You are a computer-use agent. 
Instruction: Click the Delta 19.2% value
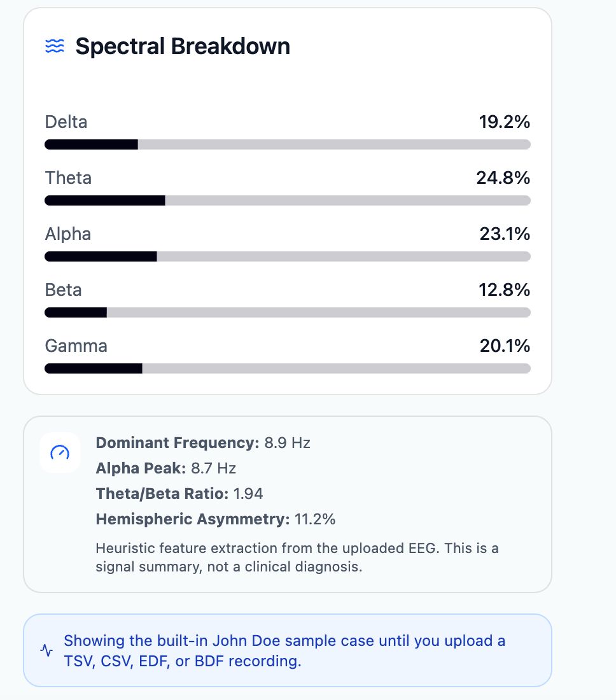point(505,122)
